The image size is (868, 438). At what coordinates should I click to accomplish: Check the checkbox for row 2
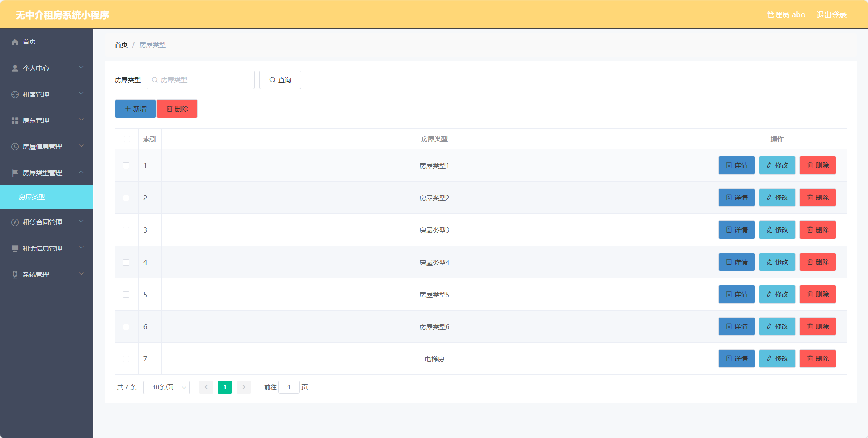[126, 198]
